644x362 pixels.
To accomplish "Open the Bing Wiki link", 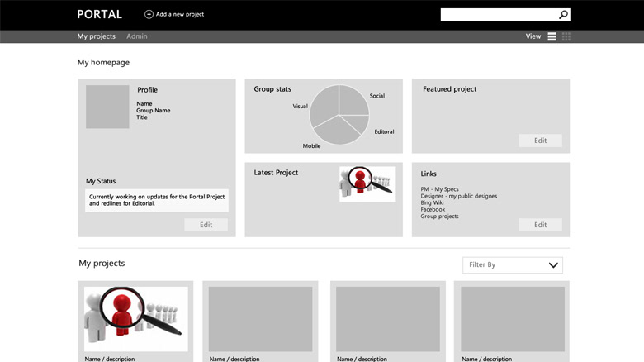I will point(432,202).
